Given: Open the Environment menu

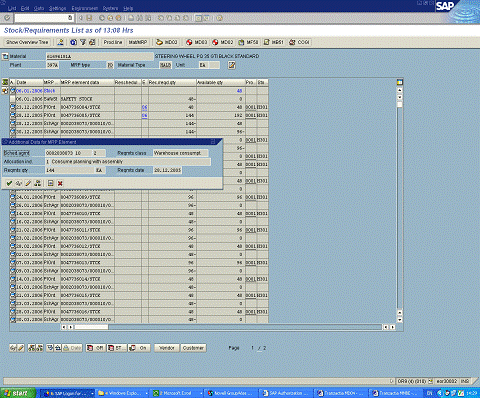Looking at the screenshot, I should click(85, 8).
